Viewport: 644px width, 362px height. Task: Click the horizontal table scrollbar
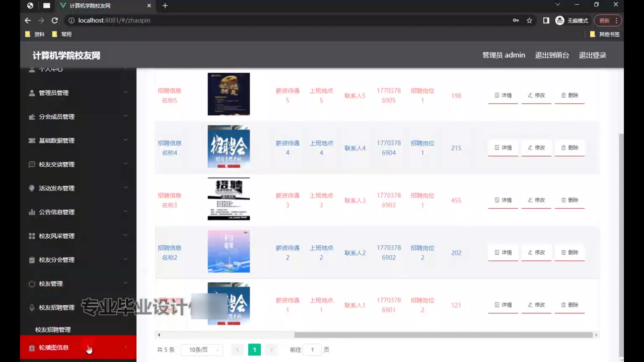pos(443,335)
